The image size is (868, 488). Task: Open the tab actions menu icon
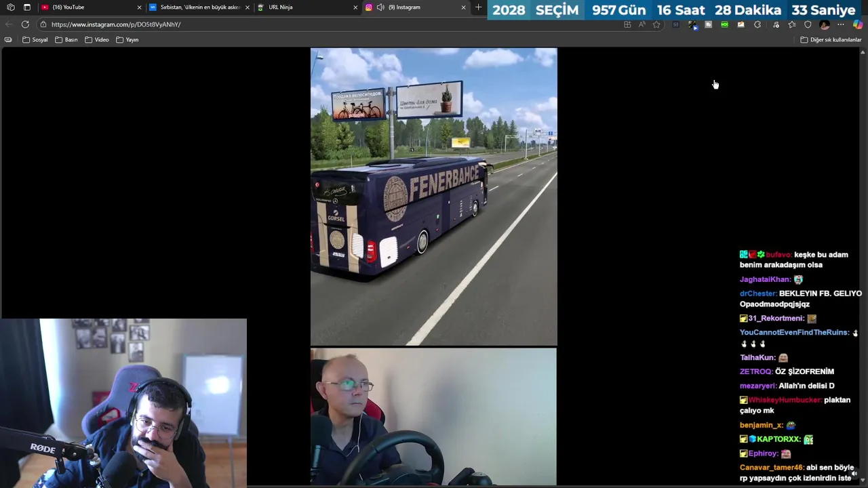[x=27, y=7]
